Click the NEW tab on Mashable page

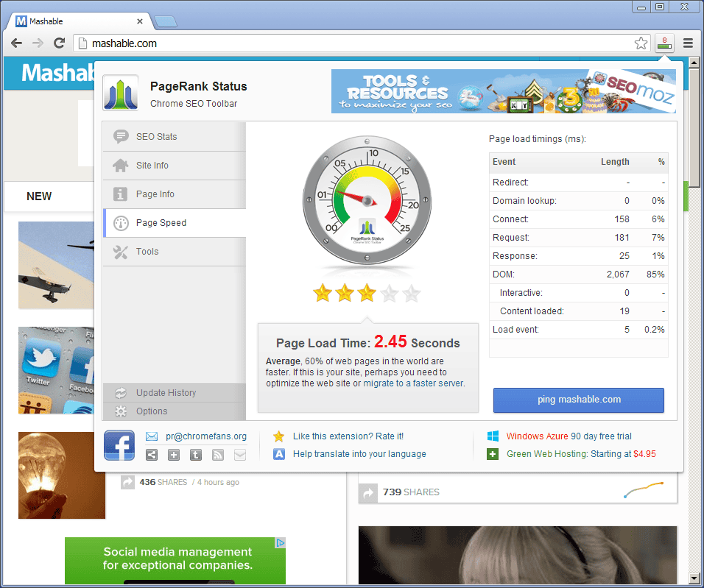pos(39,196)
